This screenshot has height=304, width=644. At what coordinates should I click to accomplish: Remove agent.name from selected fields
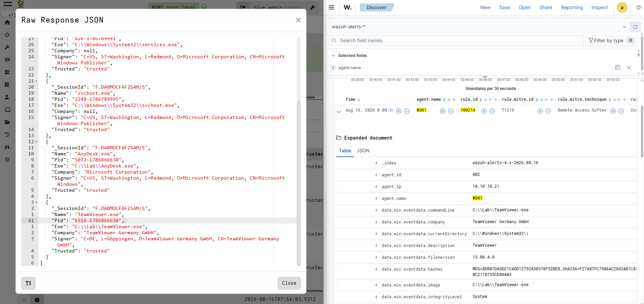click(629, 68)
